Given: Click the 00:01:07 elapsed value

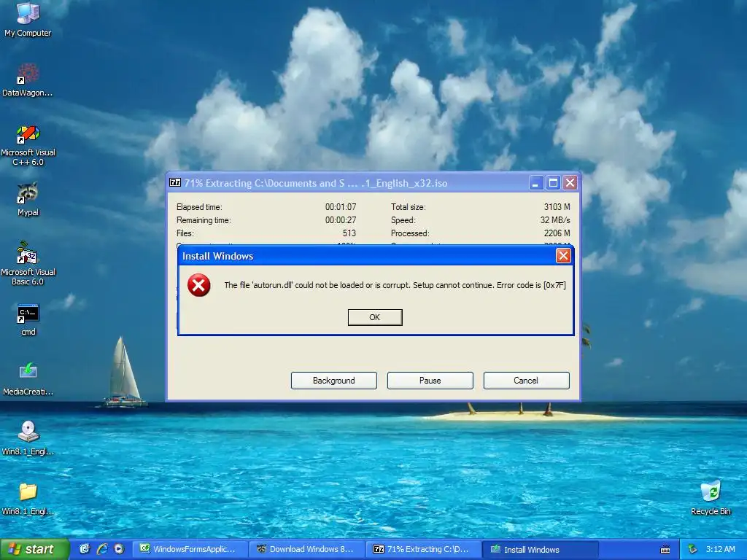Looking at the screenshot, I should 341,207.
